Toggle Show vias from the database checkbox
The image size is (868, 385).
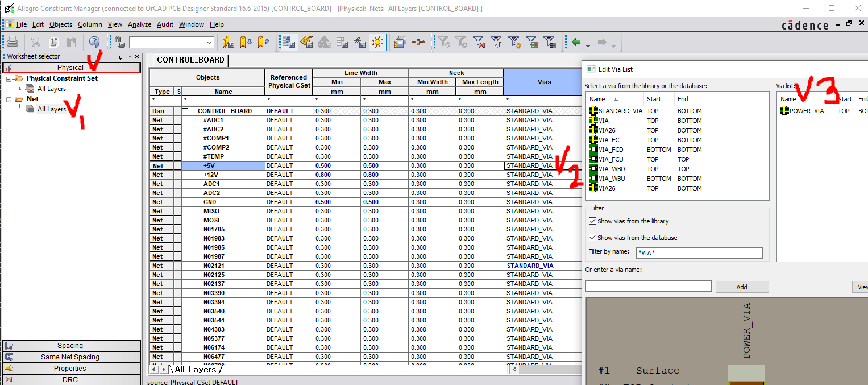tap(593, 238)
